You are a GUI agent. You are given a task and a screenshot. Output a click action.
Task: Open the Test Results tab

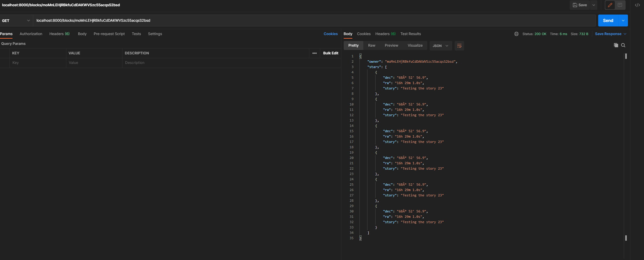[411, 34]
